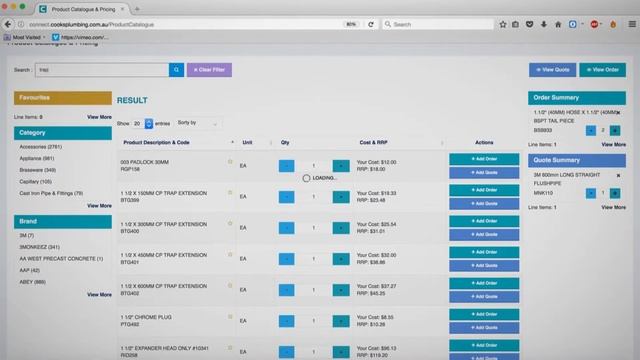The image size is (640, 360).
Task: Add 003 PADLOCK 30MM to order
Action: 484,159
